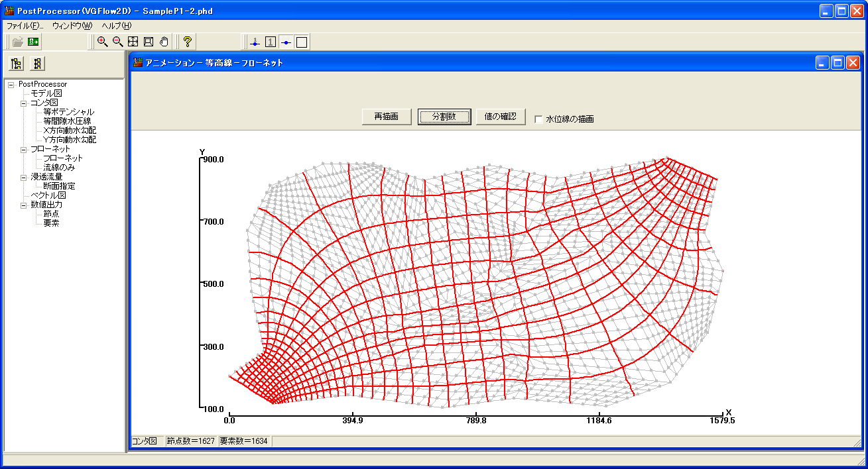Click the PostProcessor app title icon

point(9,11)
